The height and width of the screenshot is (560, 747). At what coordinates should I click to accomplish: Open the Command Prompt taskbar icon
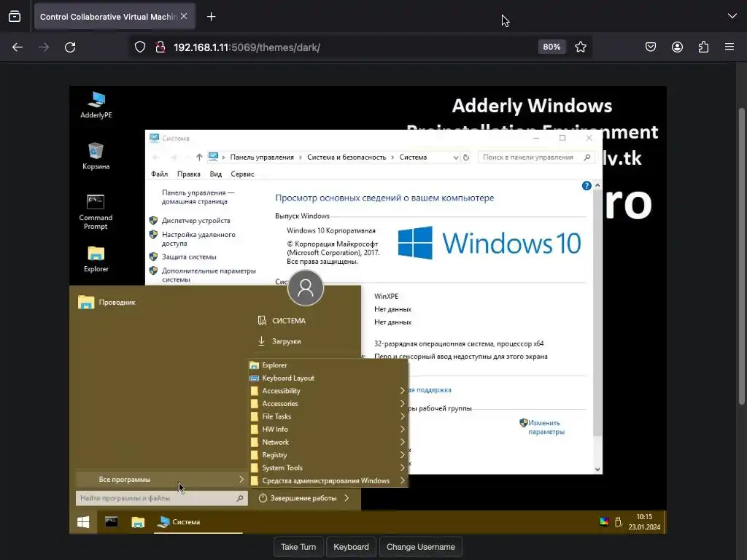pos(111,522)
